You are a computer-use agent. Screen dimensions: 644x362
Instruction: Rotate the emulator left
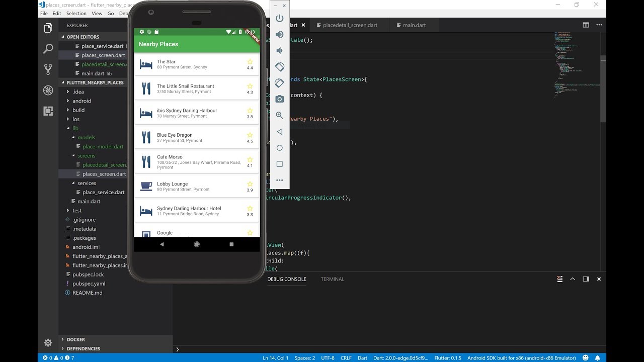point(280,67)
